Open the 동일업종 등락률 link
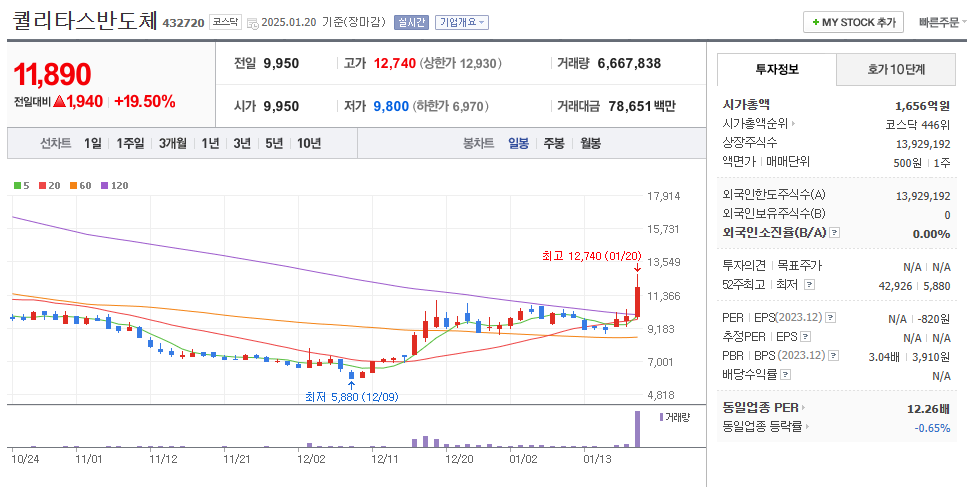The height and width of the screenshot is (487, 973). click(x=766, y=427)
